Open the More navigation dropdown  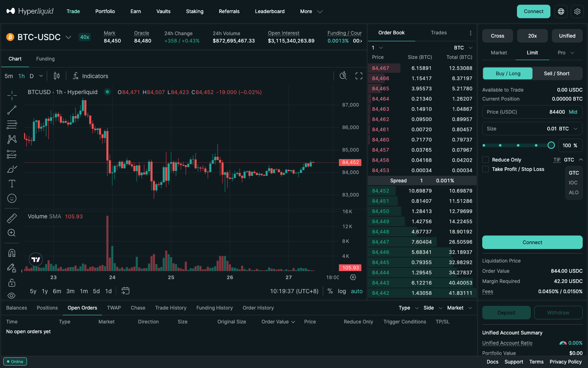point(311,11)
